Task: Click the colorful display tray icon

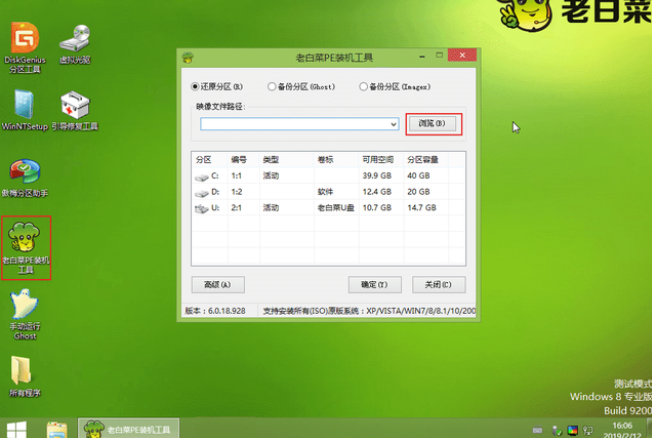Action: (572, 430)
